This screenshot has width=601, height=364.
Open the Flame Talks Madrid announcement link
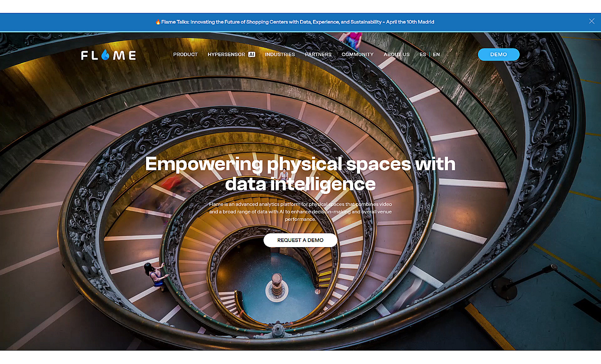(295, 22)
